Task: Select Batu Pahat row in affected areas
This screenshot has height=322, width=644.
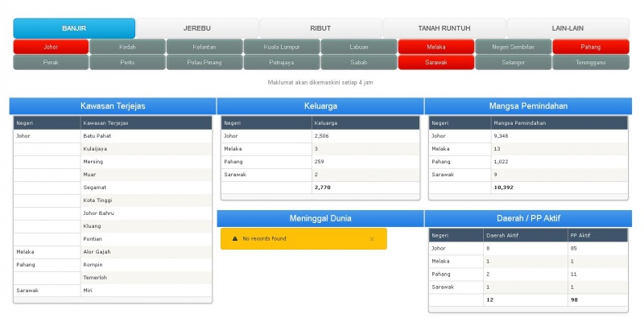Action: [x=113, y=136]
